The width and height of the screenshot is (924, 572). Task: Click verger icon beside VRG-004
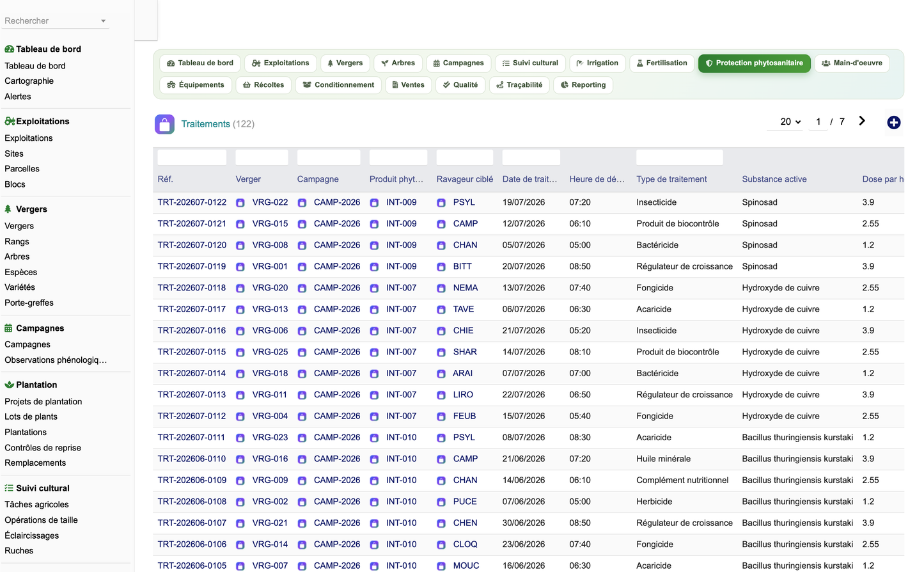[x=240, y=417]
